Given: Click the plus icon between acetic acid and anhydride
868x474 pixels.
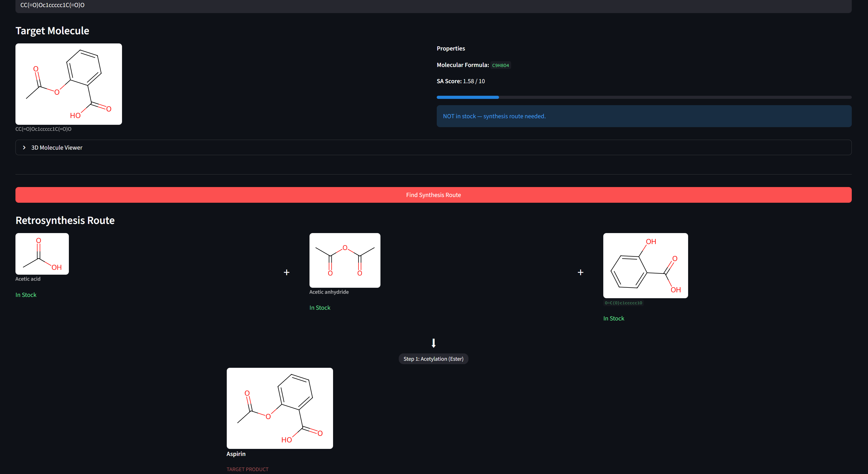Looking at the screenshot, I should 286,272.
